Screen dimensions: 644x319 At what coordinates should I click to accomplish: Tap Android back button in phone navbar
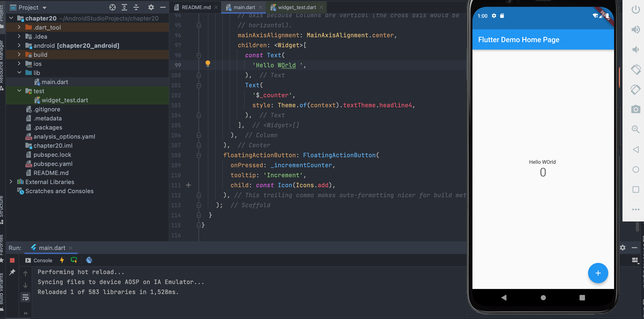(504, 297)
